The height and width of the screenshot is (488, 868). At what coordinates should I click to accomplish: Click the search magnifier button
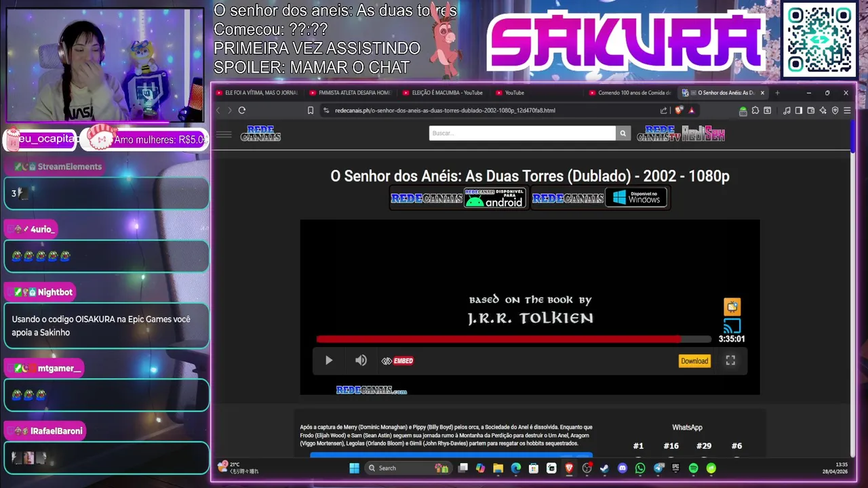pyautogui.click(x=623, y=134)
